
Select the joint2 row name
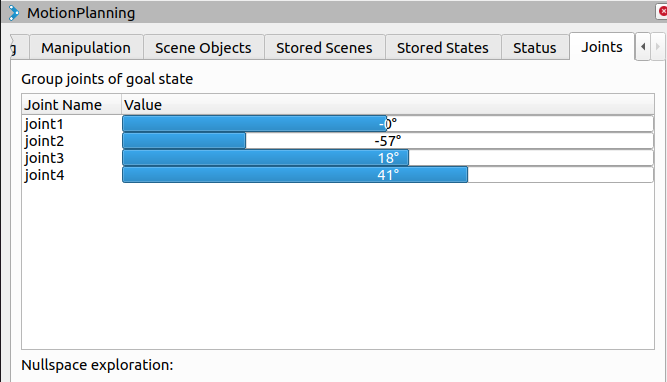click(44, 141)
